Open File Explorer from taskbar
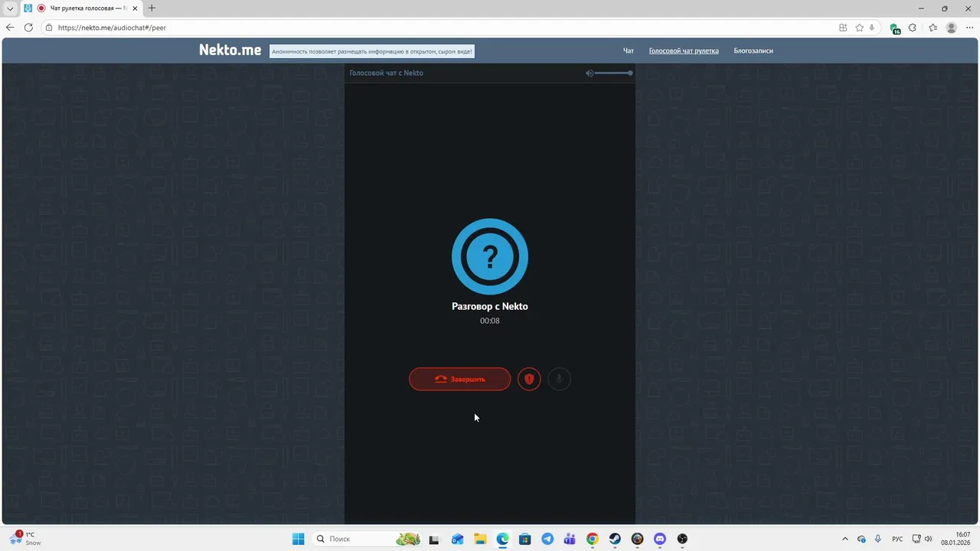Screen dimensions: 980x551 480,539
